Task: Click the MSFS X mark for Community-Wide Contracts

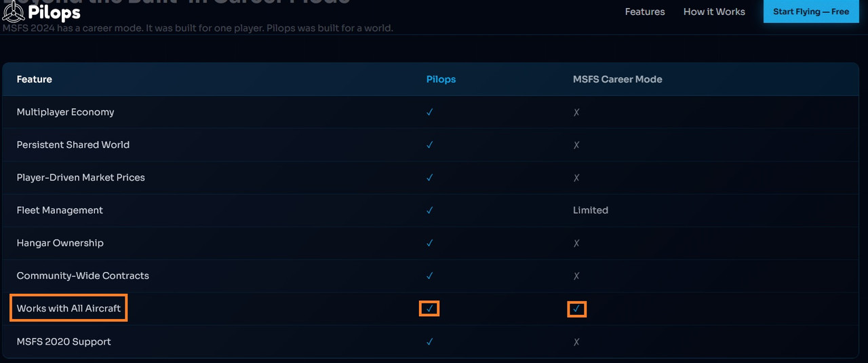Action: tap(576, 275)
